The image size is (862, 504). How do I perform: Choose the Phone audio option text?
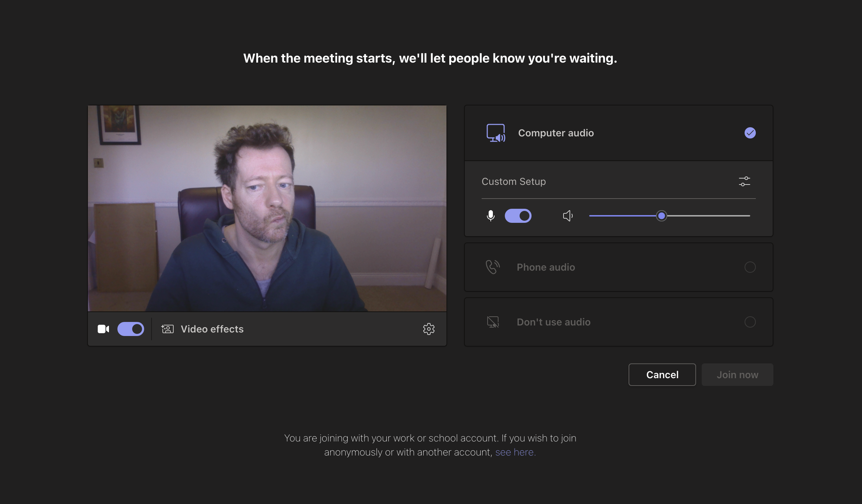tap(546, 267)
